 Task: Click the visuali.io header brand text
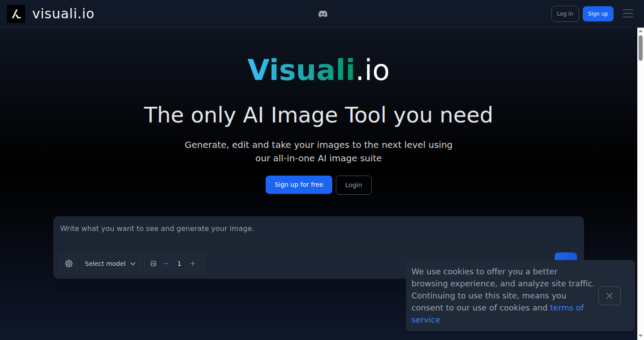pyautogui.click(x=64, y=14)
